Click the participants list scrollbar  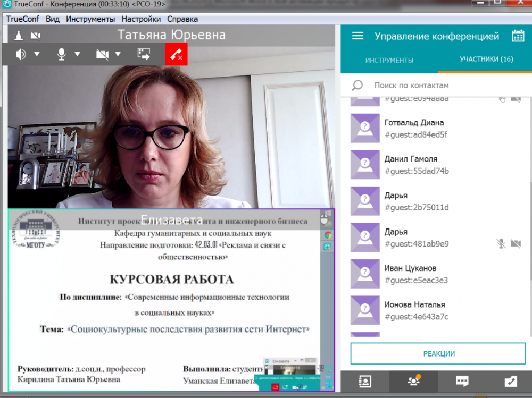tap(529, 213)
